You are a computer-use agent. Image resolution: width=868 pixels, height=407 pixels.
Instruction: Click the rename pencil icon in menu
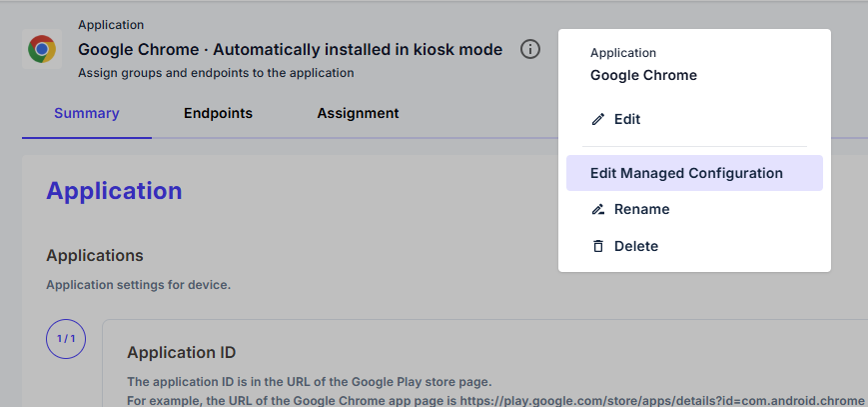(598, 209)
